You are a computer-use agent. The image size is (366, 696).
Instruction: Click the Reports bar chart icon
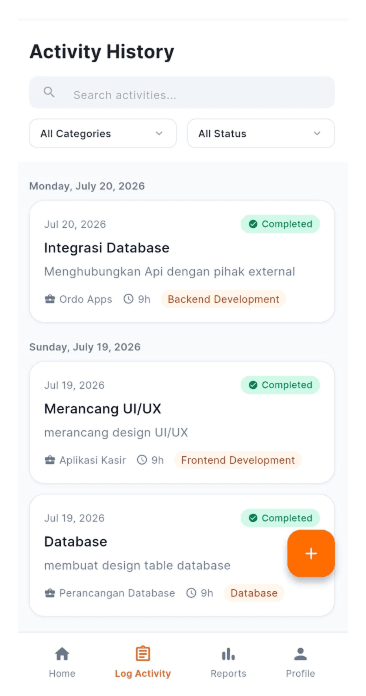[x=228, y=654]
